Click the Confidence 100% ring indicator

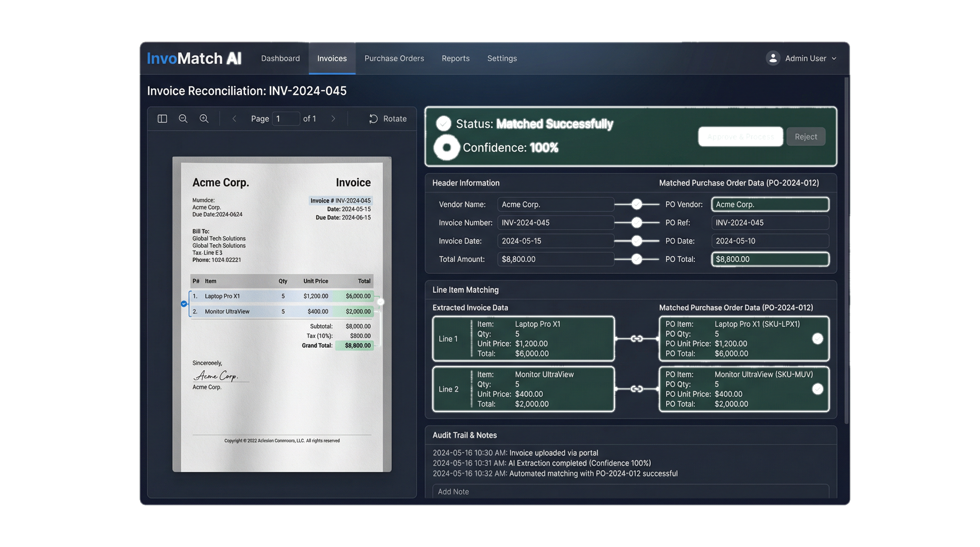(x=447, y=147)
